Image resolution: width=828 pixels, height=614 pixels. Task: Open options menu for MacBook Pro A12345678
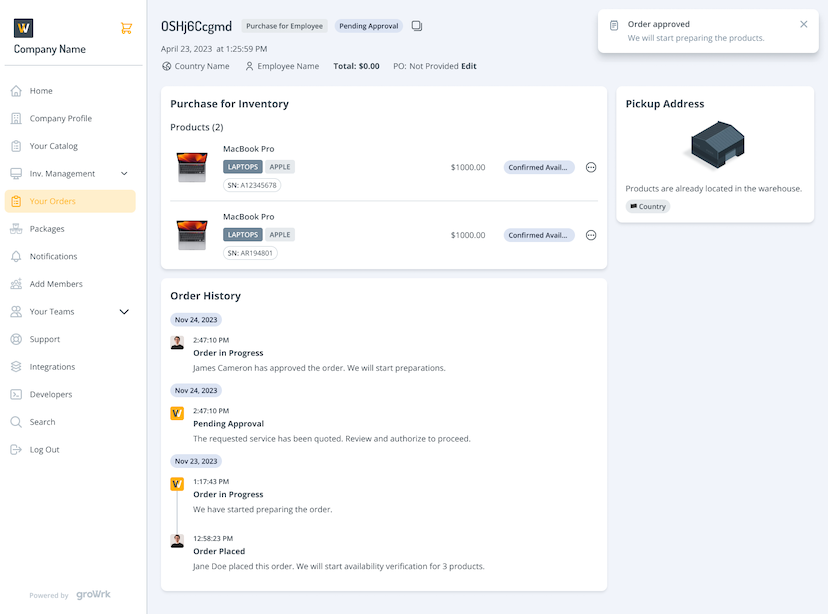click(591, 167)
